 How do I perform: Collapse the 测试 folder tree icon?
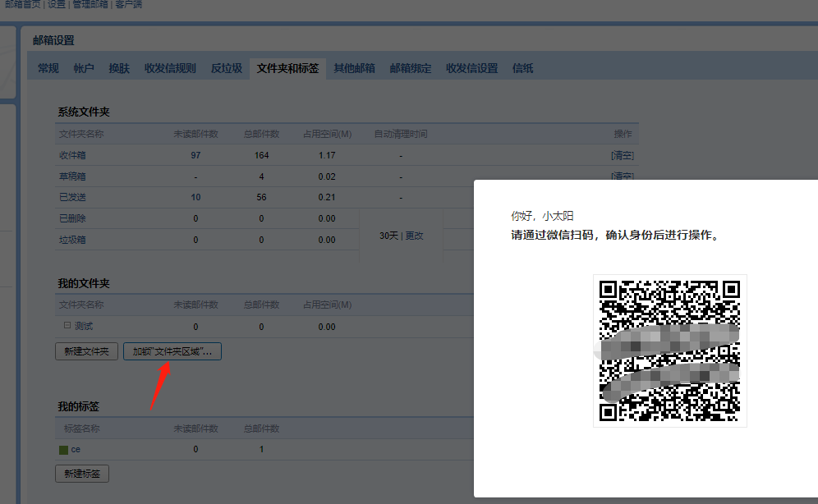click(x=67, y=326)
